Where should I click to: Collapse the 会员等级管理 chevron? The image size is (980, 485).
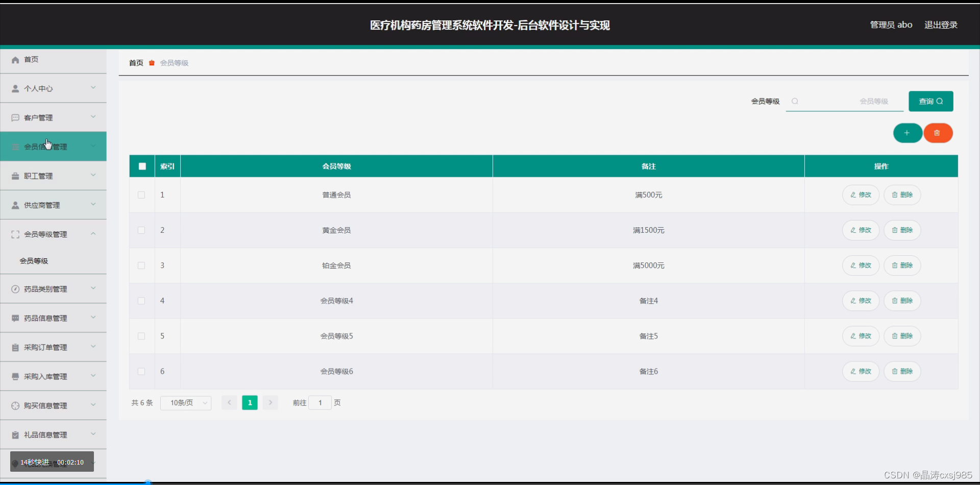click(93, 234)
